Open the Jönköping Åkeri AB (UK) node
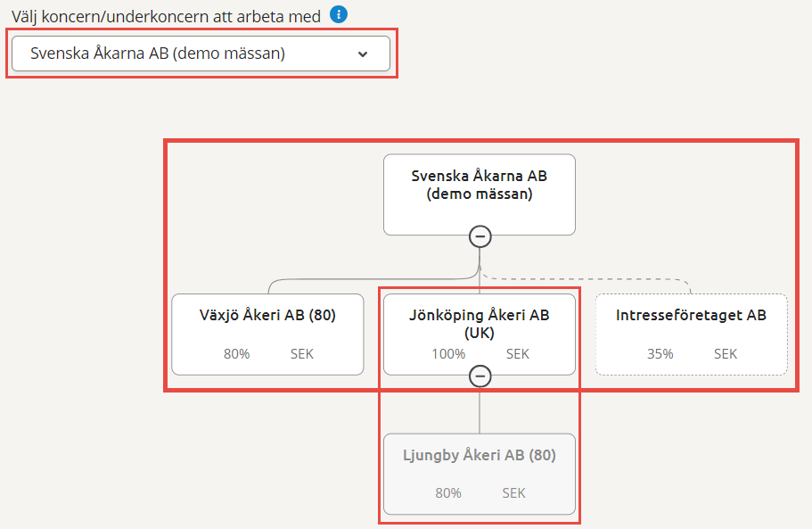812x529 pixels. coord(480,335)
